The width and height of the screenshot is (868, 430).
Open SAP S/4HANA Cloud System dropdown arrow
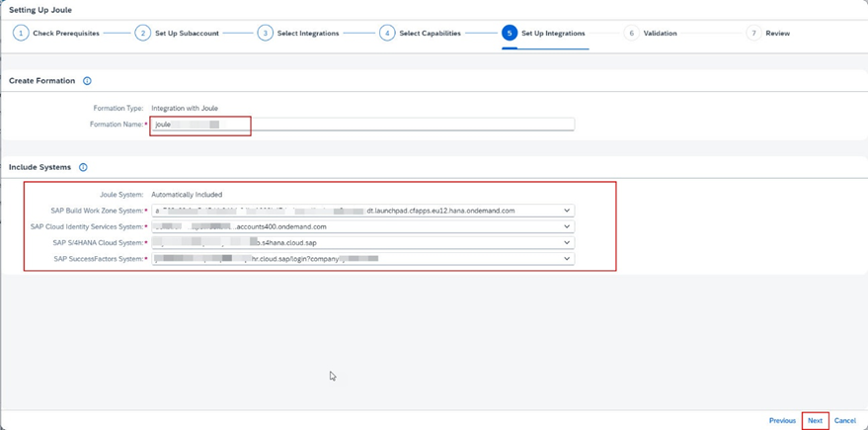(x=567, y=242)
